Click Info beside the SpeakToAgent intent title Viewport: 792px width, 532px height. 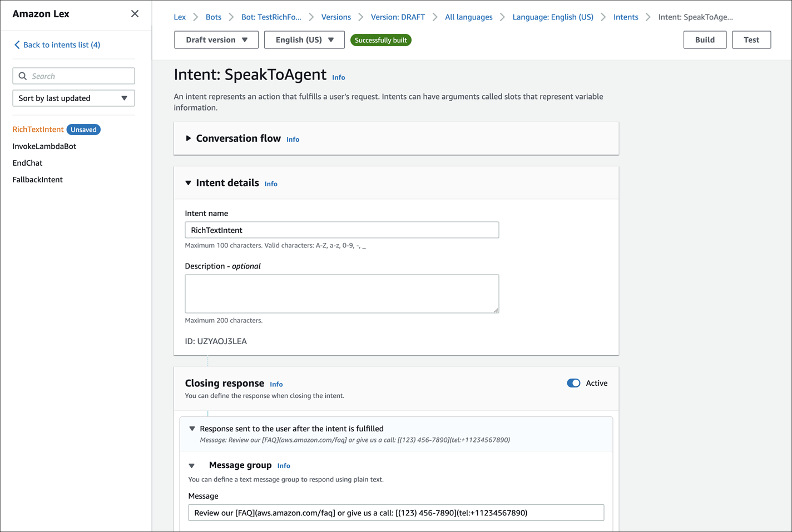(338, 77)
